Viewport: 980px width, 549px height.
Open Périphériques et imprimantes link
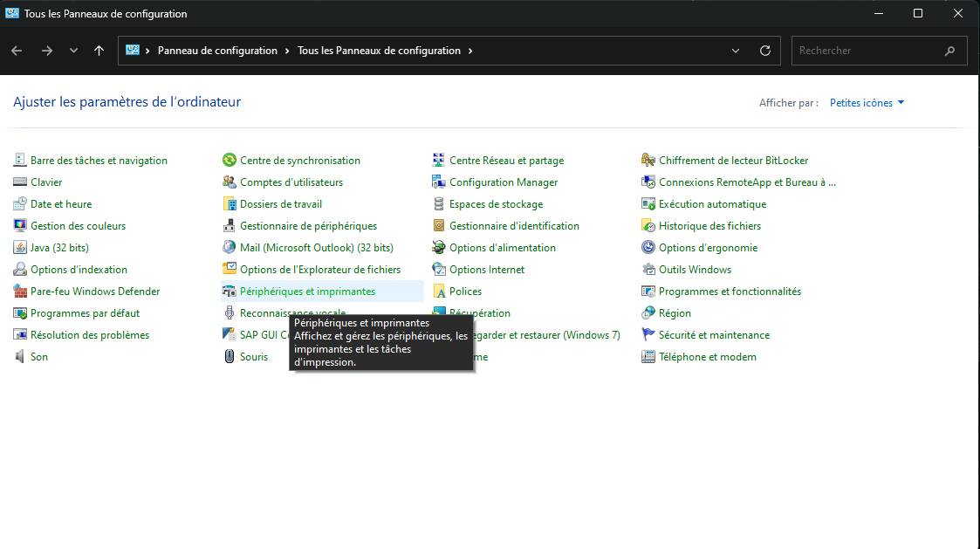click(307, 292)
